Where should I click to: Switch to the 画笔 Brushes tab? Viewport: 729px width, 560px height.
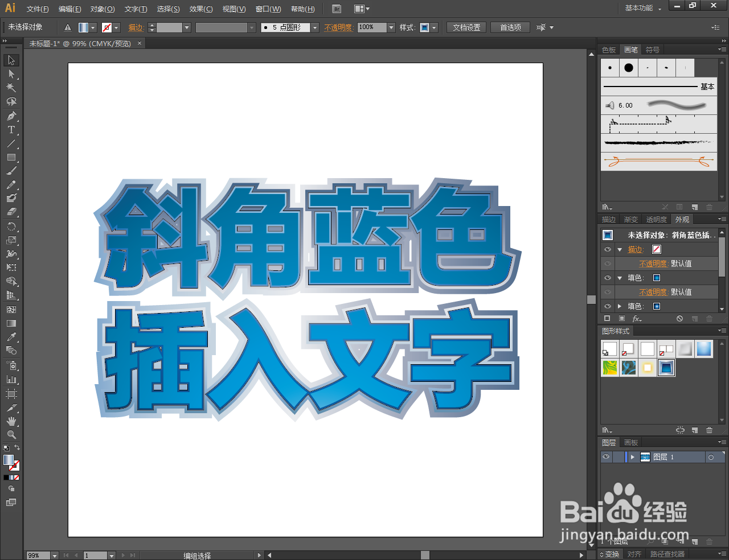(x=630, y=50)
